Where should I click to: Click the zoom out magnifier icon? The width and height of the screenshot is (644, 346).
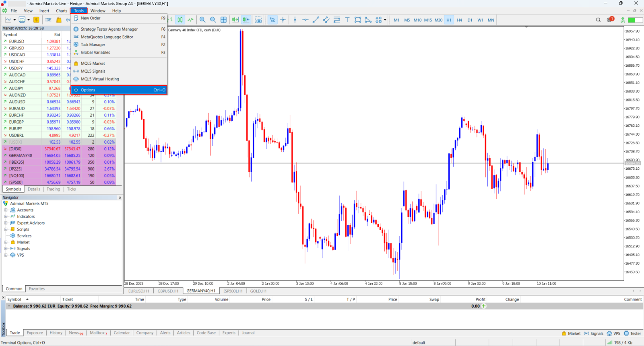point(213,20)
